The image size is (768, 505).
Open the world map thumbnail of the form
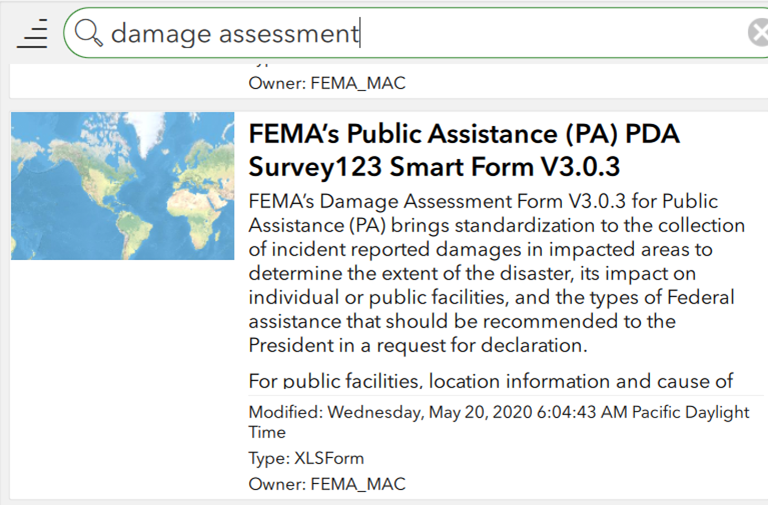coord(122,186)
